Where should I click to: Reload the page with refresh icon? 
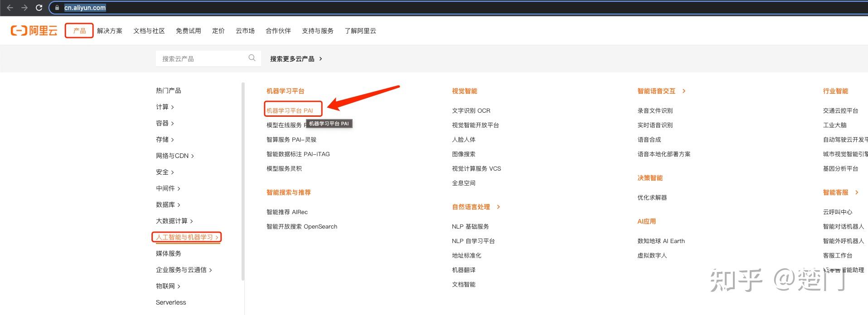[39, 8]
